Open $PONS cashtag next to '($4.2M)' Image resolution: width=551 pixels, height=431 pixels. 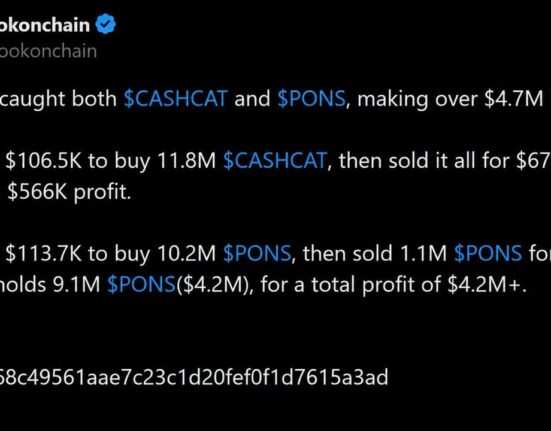(141, 285)
